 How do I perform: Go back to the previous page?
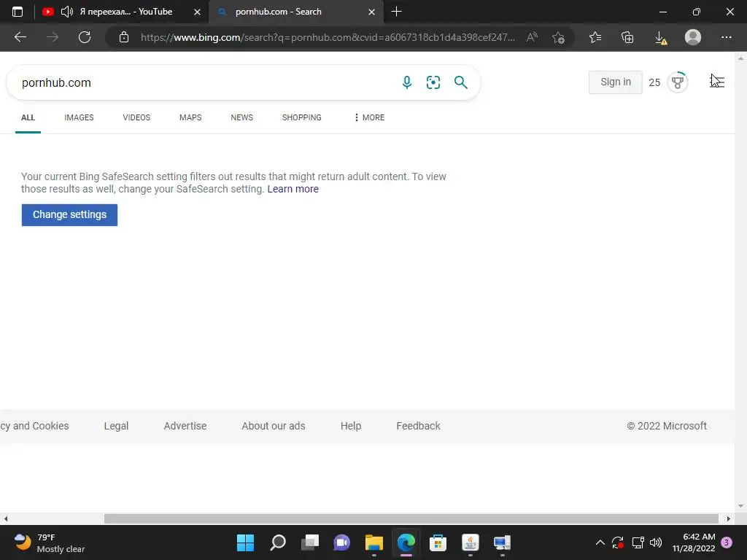tap(20, 37)
